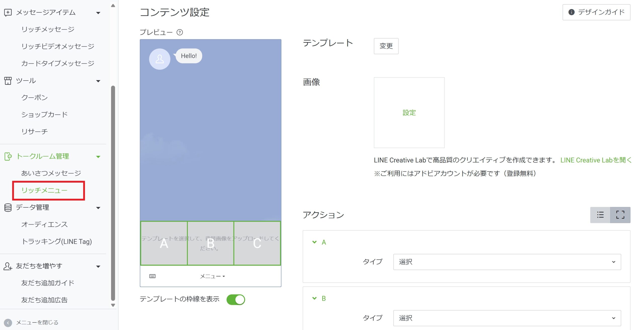Open the タイプ dropdown for action A

click(x=507, y=262)
